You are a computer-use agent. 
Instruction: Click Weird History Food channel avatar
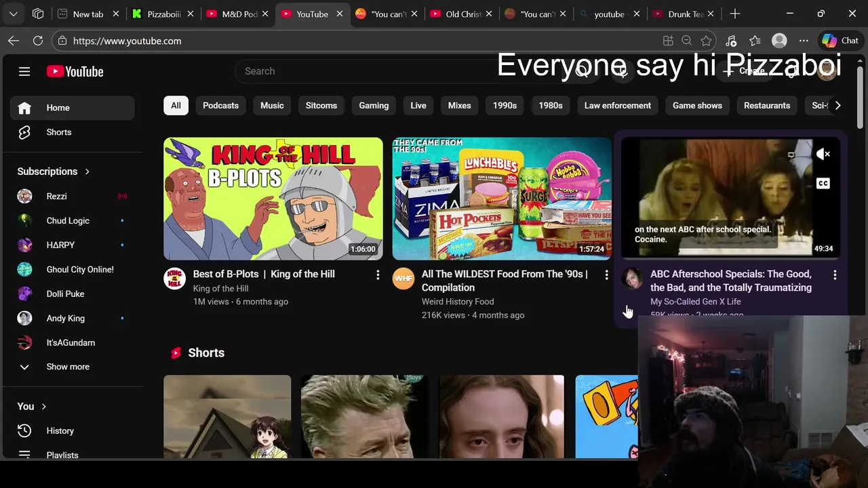point(403,279)
